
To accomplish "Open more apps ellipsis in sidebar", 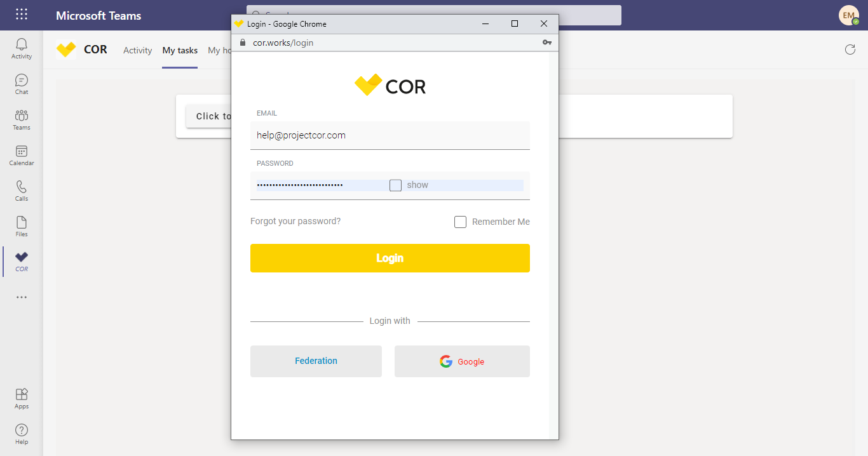I will coord(22,297).
